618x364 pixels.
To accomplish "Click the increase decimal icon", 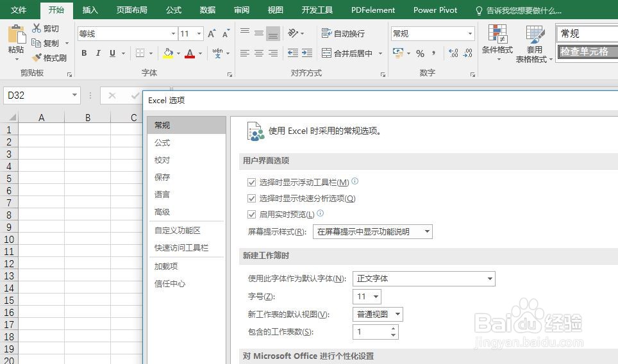I will (454, 53).
